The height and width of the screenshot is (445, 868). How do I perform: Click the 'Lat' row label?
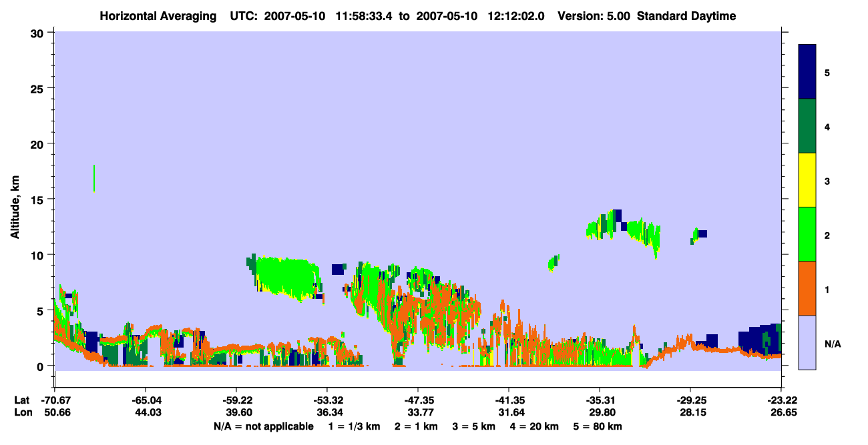(x=21, y=400)
